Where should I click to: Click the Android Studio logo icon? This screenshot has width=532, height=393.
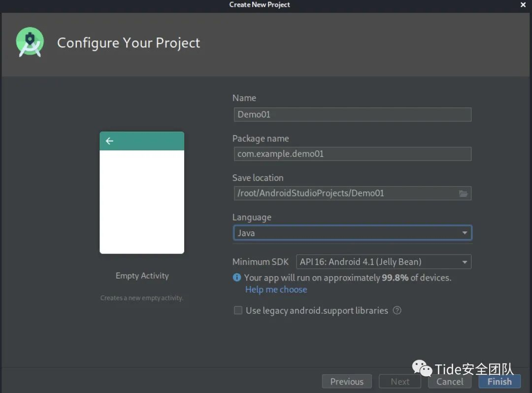coord(30,42)
